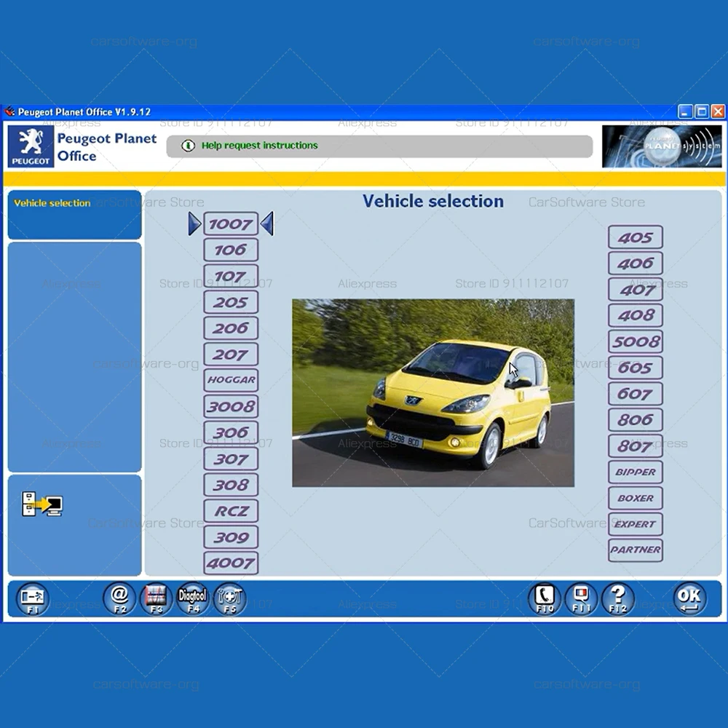Viewport: 728px width, 728px height.
Task: Select the 807 vehicle button
Action: [x=636, y=446]
